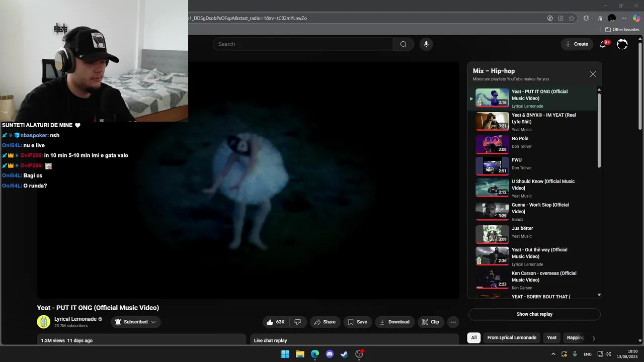Click the playlist scrollbar down arrow
The height and width of the screenshot is (362, 644).
click(599, 295)
